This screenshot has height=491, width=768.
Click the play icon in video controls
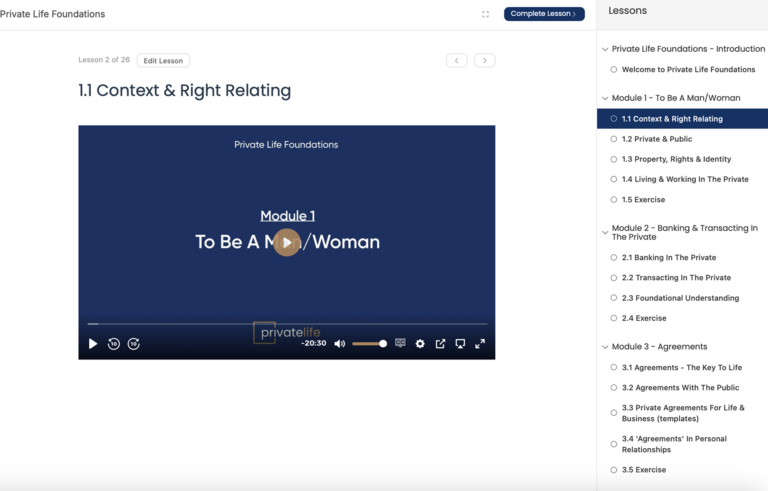coord(93,344)
